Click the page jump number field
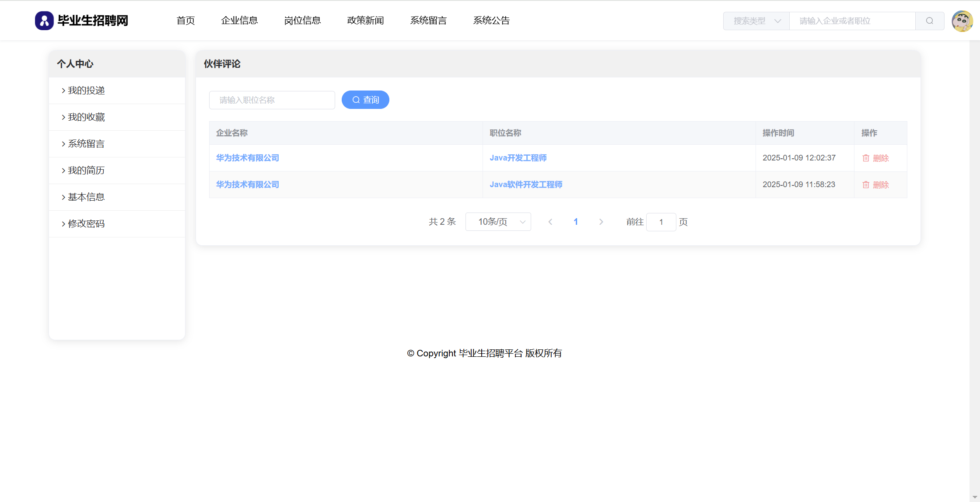Screen dimensions: 980x502 (661, 222)
